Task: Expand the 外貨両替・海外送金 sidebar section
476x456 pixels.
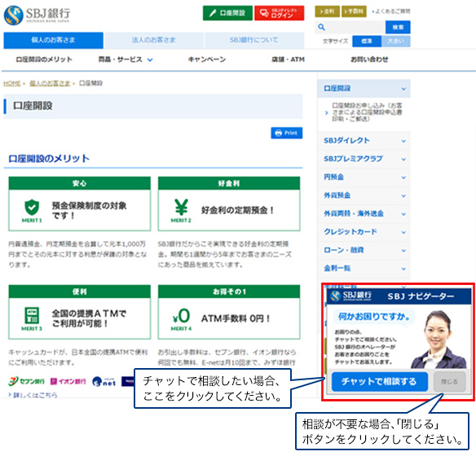Action: tap(364, 213)
